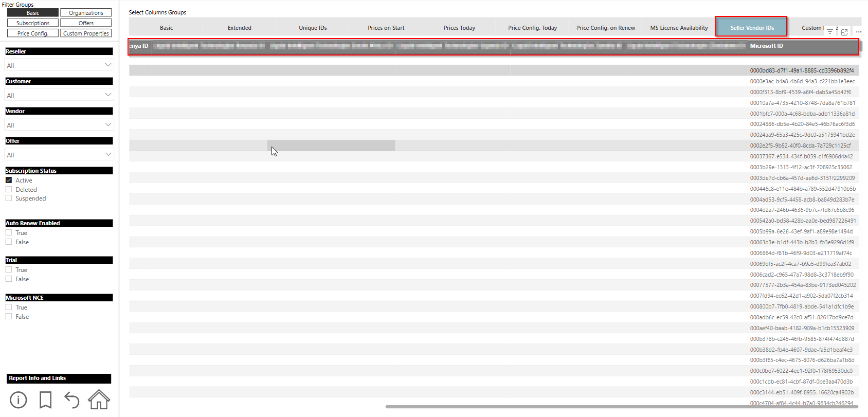Enable False under Auto Renew Enabled
The width and height of the screenshot is (868, 417).
click(9, 242)
